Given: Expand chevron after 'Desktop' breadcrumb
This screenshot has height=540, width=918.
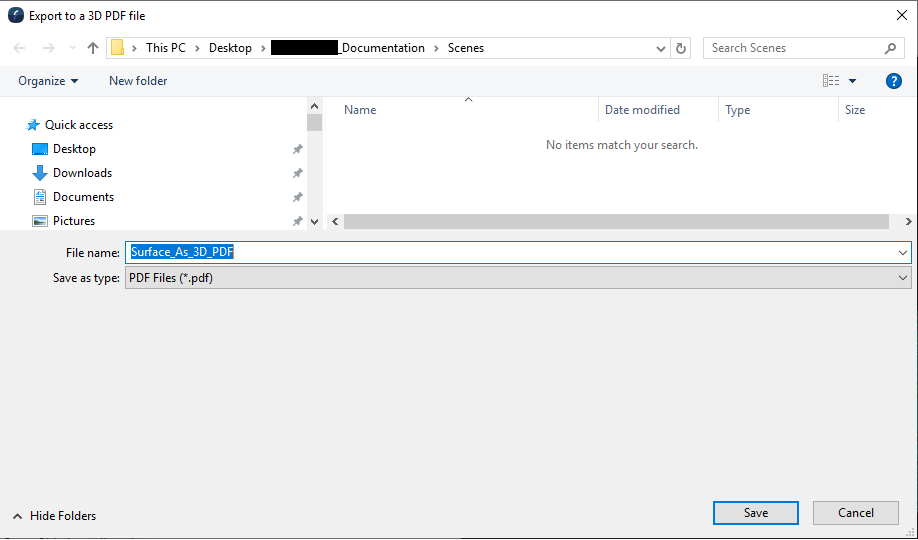Looking at the screenshot, I should click(x=263, y=48).
